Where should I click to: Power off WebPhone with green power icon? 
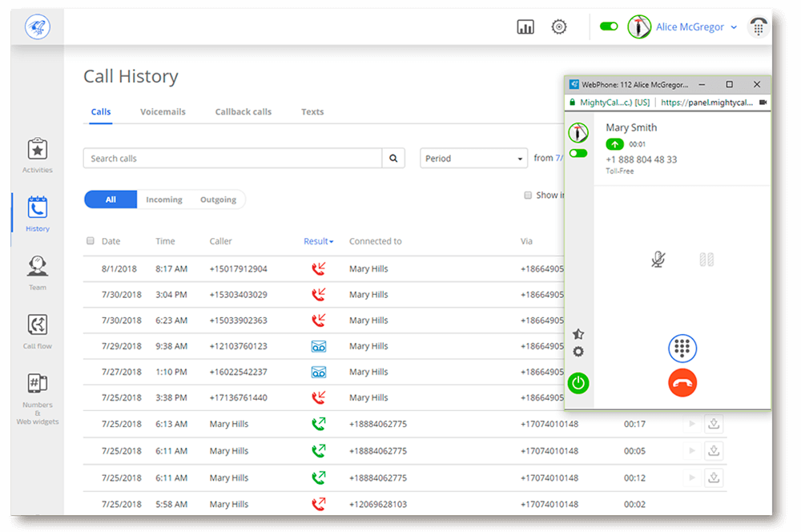578,383
